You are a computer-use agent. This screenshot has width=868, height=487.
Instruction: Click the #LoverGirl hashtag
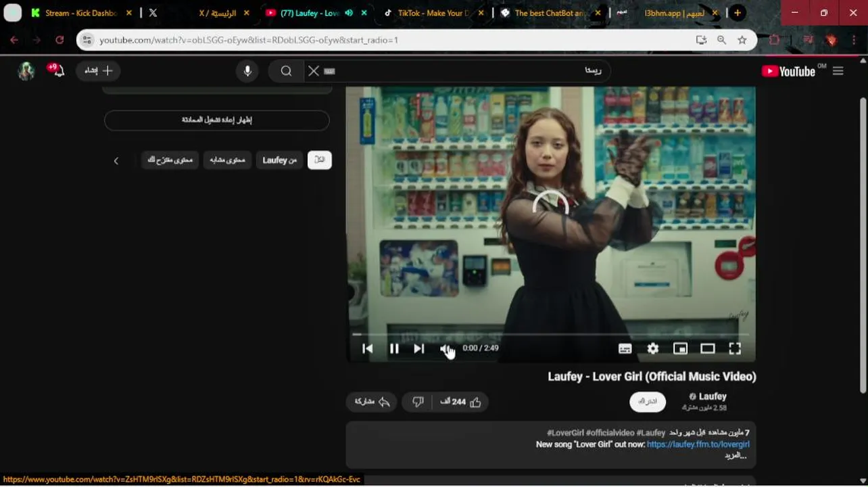coord(565,433)
